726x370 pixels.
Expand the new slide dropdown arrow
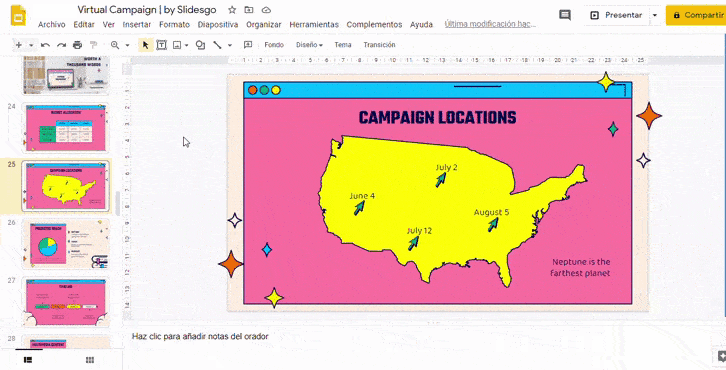(31, 45)
